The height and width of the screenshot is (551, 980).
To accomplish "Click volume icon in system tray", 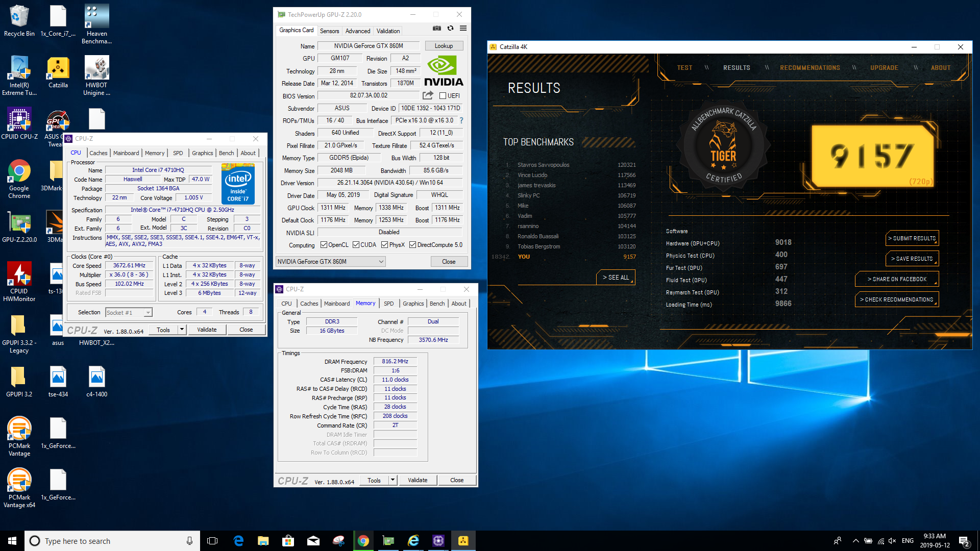I will point(892,541).
